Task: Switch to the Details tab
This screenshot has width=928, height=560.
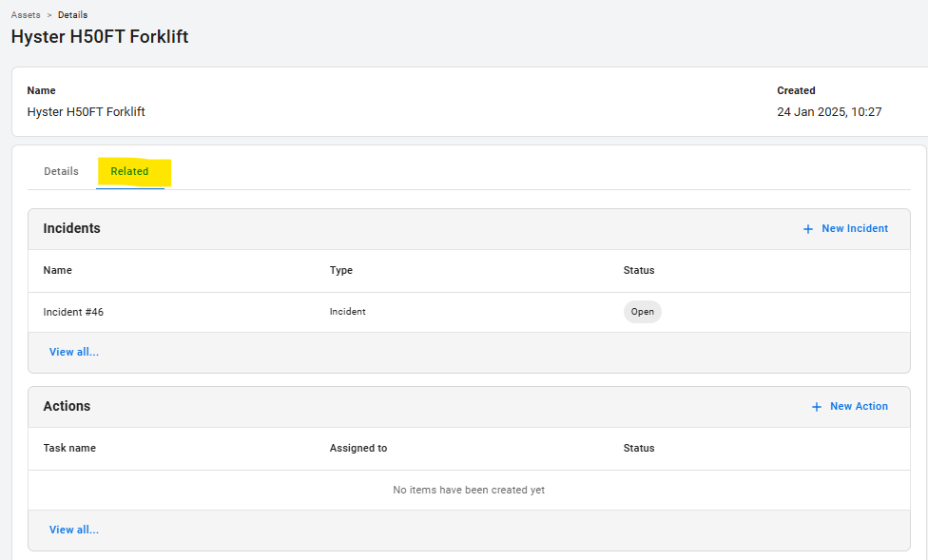Action: click(x=61, y=171)
